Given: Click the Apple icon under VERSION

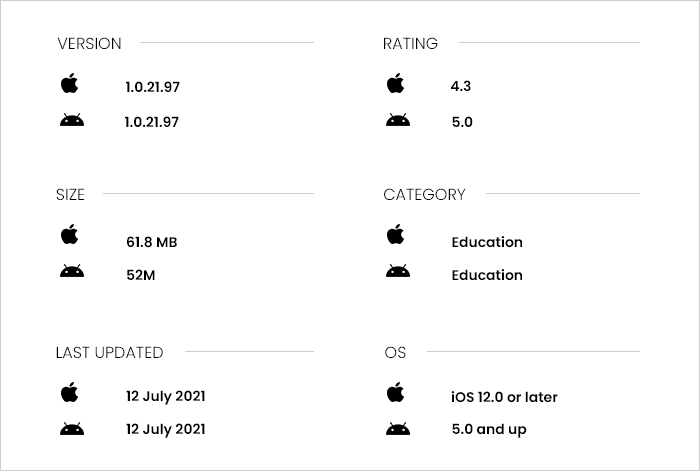Looking at the screenshot, I should pyautogui.click(x=69, y=83).
